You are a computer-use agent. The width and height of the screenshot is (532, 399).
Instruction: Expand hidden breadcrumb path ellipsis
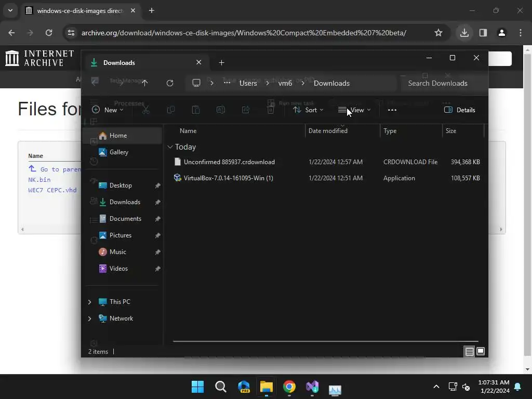click(x=227, y=83)
